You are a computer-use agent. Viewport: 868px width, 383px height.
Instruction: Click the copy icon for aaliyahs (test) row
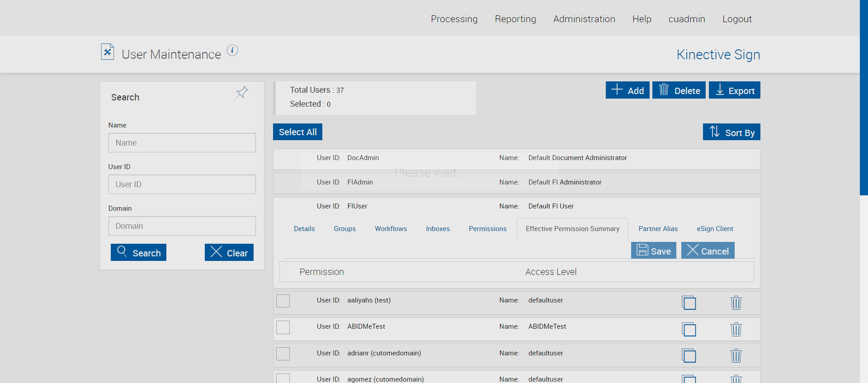click(689, 303)
